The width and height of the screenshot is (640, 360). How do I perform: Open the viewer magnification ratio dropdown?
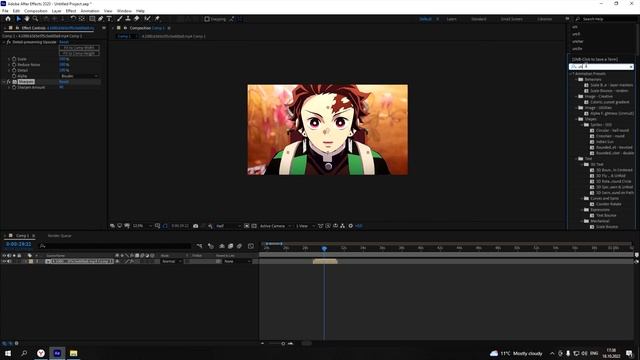coord(142,226)
